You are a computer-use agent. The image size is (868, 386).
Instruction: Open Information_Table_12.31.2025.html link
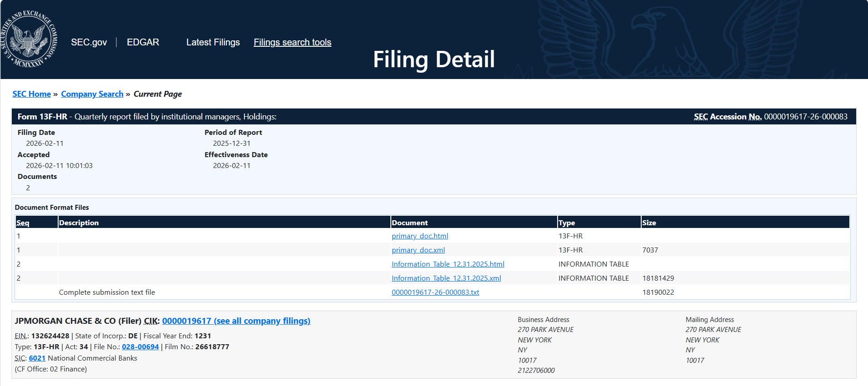(x=448, y=264)
